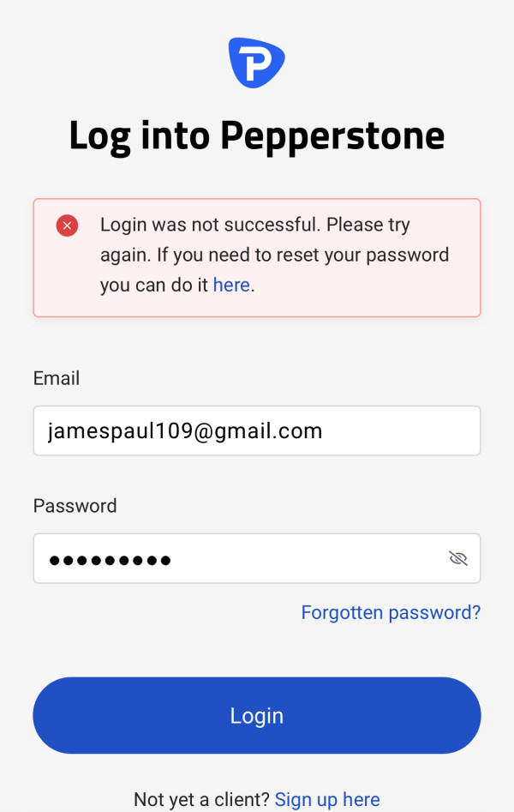514x812 pixels.
Task: Focus the Password input field
Action: (257, 558)
